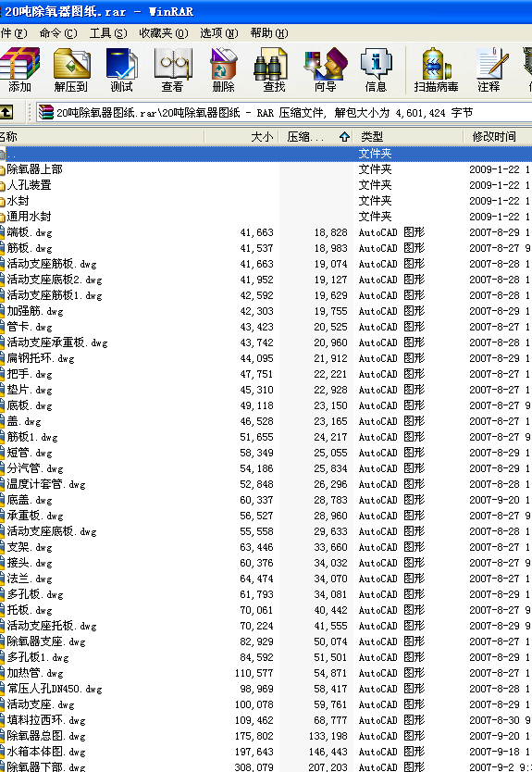This screenshot has height=772, width=532.
Task: Select the file 接头.dwg
Action: click(30, 563)
